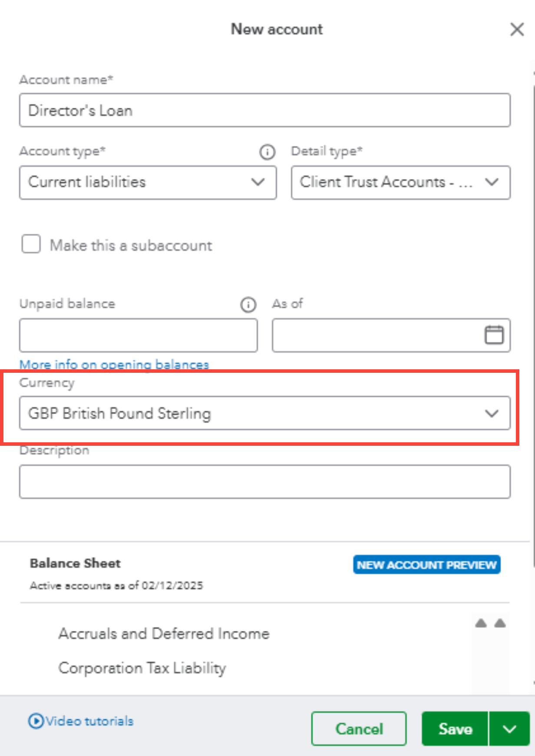Click the Video tutorials play icon

[x=36, y=721]
